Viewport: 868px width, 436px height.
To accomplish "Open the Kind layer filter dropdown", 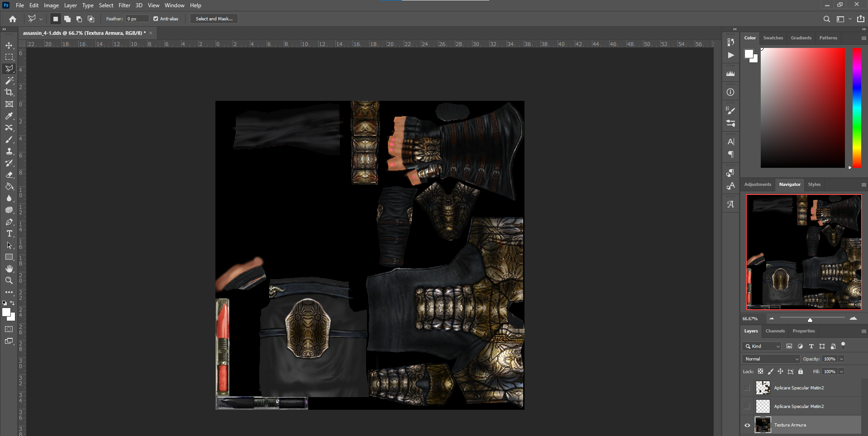I will 762,346.
